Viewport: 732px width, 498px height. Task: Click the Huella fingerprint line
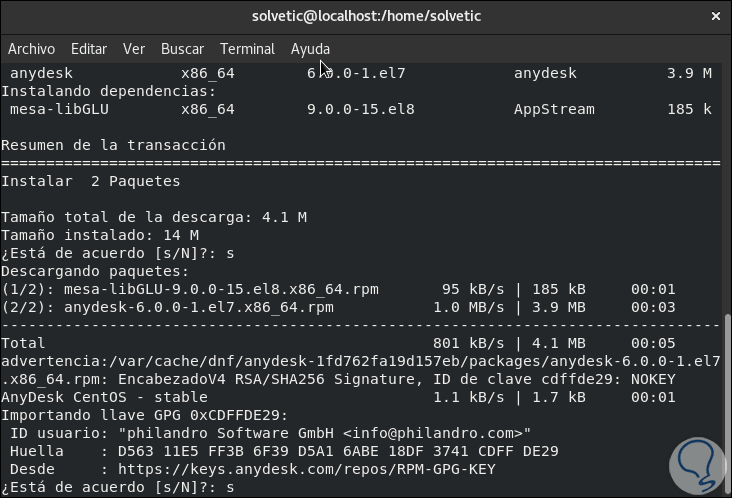tap(282, 451)
